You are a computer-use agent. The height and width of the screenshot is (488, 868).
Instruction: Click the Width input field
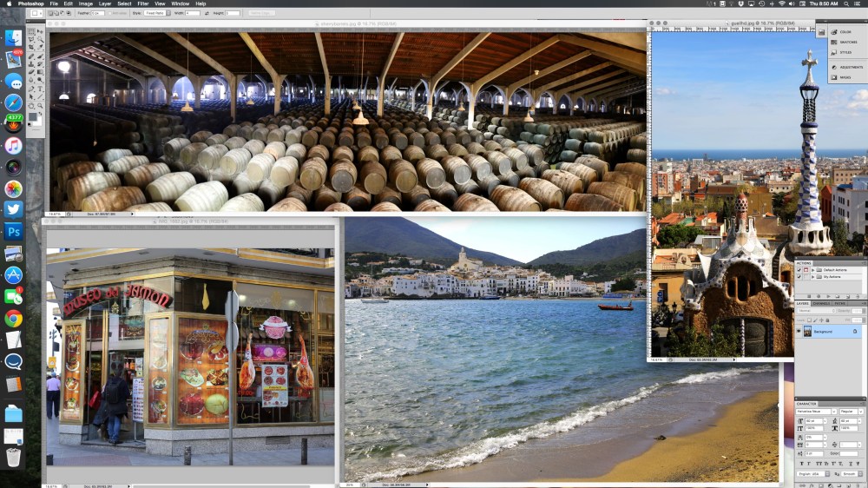click(x=193, y=13)
